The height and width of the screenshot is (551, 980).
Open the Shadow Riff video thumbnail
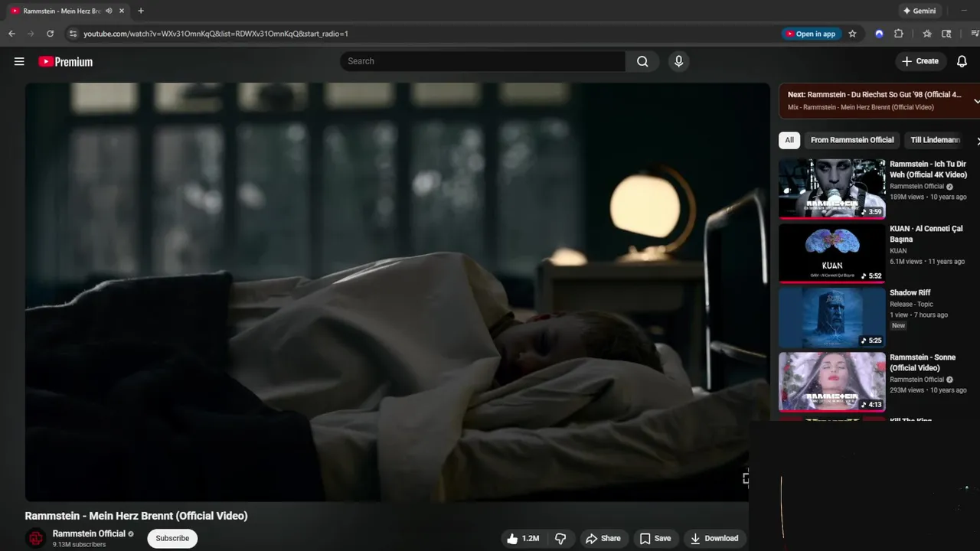[832, 318]
